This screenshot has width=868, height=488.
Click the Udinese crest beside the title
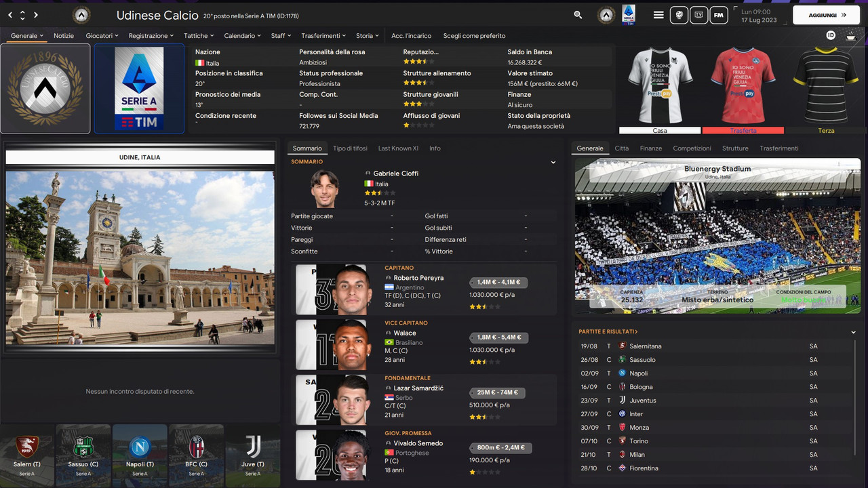[81, 15]
